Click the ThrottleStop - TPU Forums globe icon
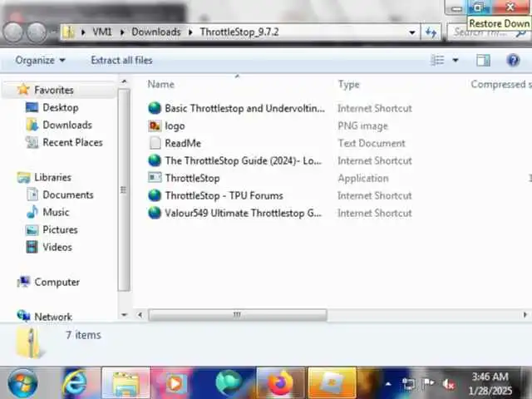 coord(155,195)
